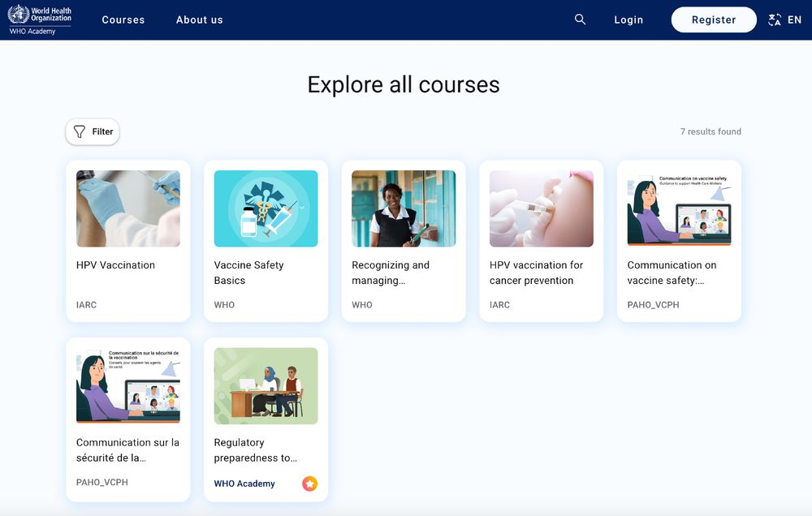The image size is (812, 516).
Task: Click PAHO_VCPH label under Communication on vaccine safety
Action: tap(653, 305)
